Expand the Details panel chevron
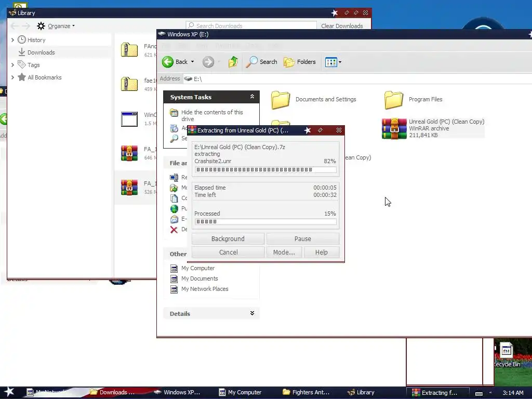 click(x=252, y=313)
